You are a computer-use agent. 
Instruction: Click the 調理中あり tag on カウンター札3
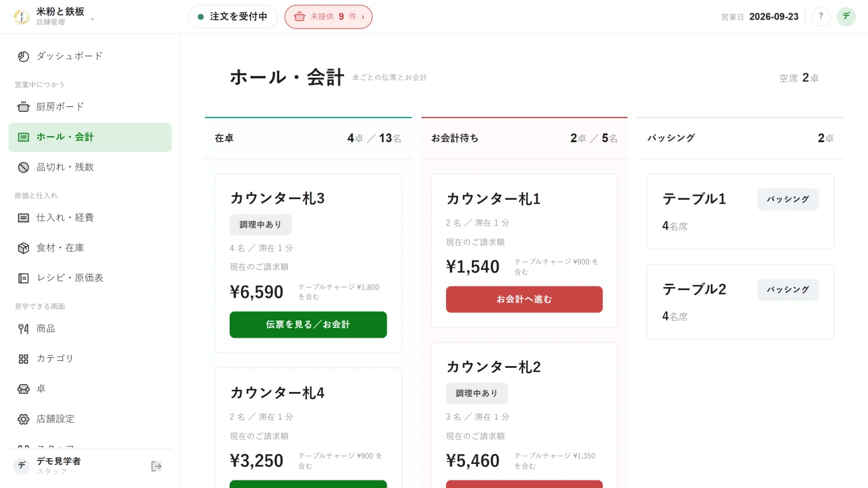pyautogui.click(x=261, y=224)
